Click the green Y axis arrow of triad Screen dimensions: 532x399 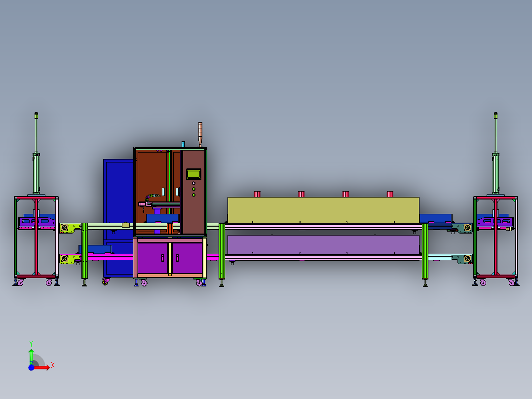(x=31, y=357)
